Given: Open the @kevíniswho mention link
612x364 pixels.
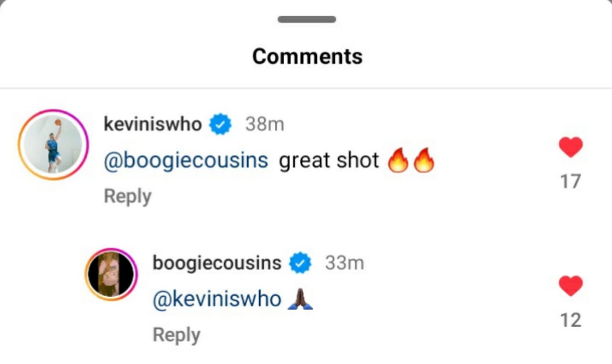Looking at the screenshot, I should click(217, 300).
